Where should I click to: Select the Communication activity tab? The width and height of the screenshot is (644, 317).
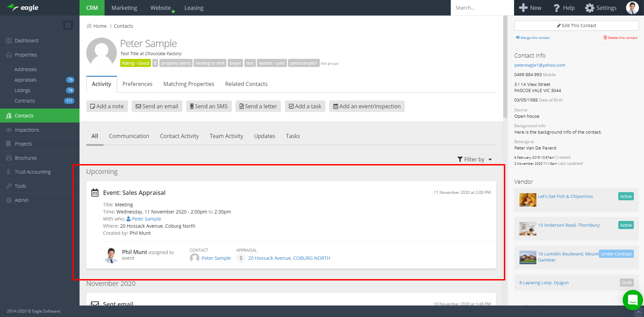[x=129, y=136]
